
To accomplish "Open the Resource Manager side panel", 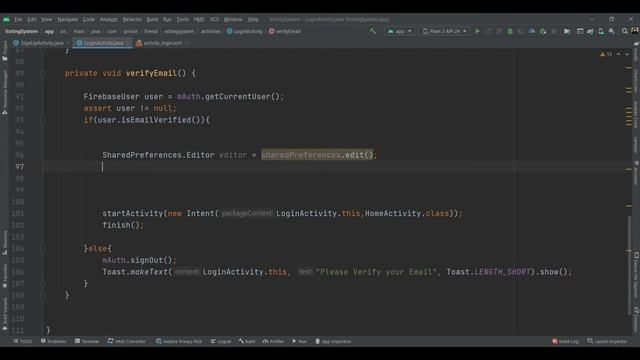I will (x=5, y=92).
